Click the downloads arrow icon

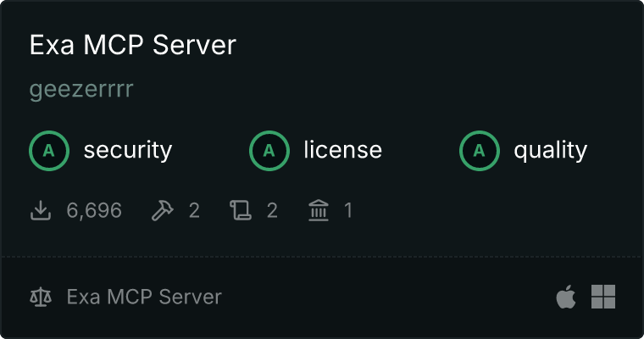pos(41,210)
